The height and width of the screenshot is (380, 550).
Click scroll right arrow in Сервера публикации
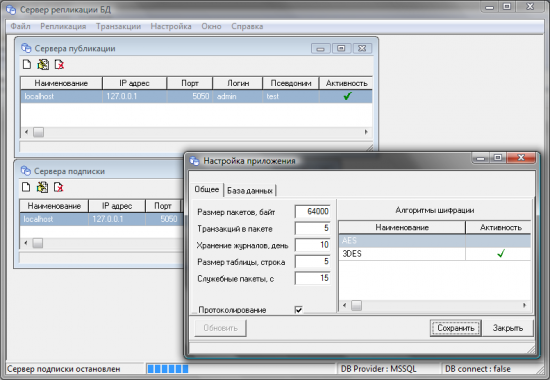(x=367, y=132)
